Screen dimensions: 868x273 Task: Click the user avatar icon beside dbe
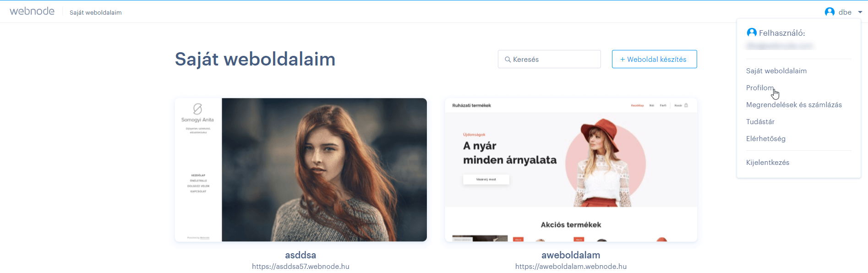coord(830,12)
